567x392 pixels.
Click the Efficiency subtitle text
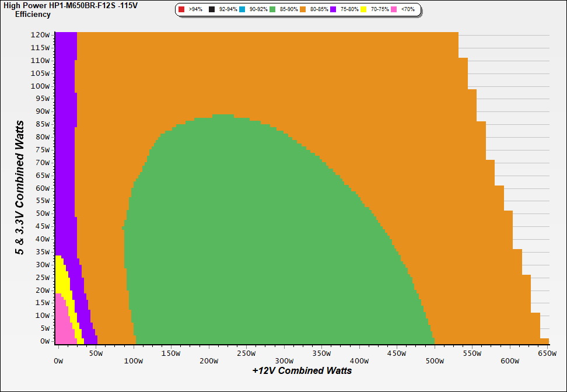33,14
